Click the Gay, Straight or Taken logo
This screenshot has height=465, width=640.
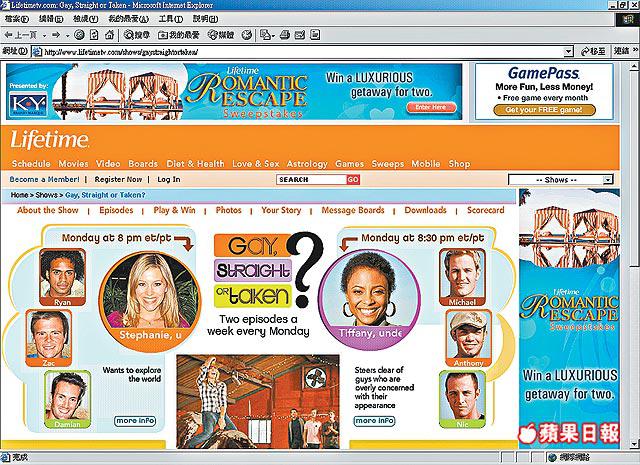click(268, 270)
